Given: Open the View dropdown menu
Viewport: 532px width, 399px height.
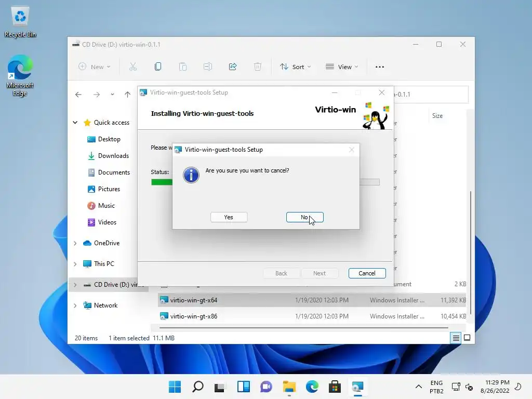Looking at the screenshot, I should click(342, 67).
